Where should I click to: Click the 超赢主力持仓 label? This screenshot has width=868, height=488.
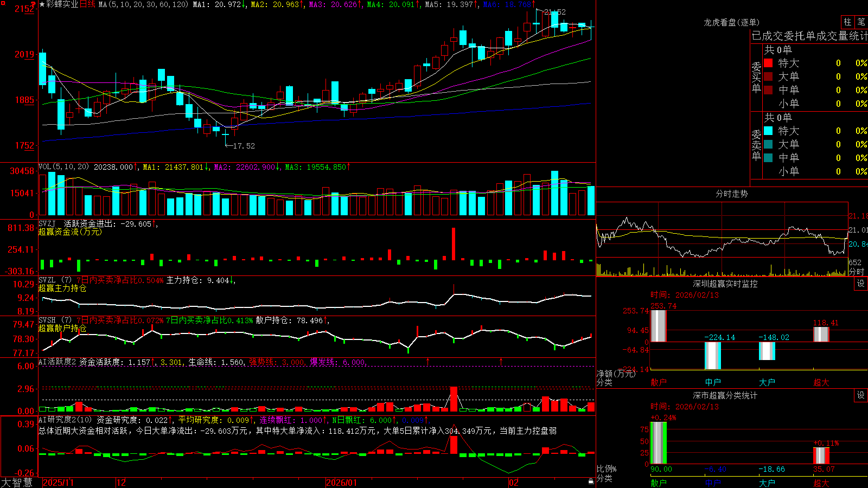coord(62,288)
